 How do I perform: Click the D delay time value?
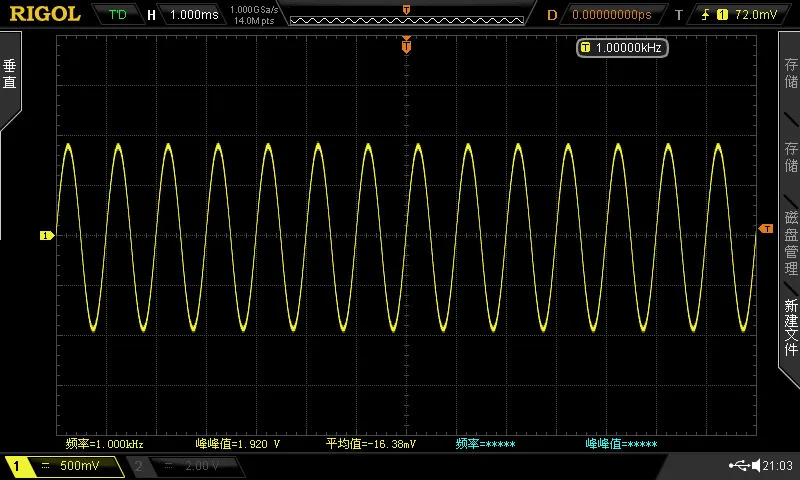611,15
